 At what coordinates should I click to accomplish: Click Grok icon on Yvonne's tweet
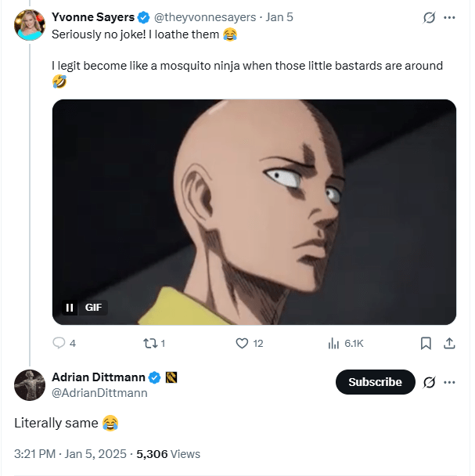pyautogui.click(x=429, y=17)
